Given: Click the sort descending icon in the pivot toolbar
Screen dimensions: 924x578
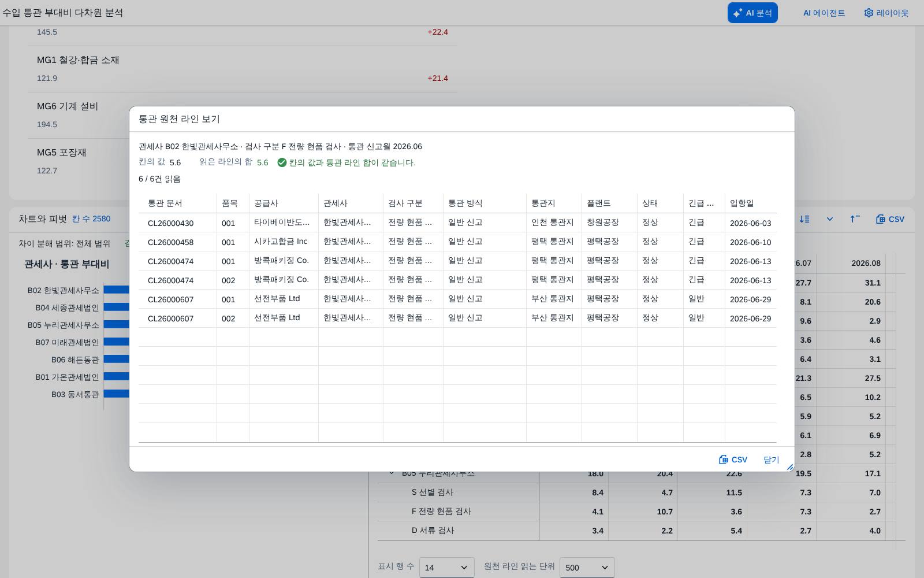Looking at the screenshot, I should point(804,219).
